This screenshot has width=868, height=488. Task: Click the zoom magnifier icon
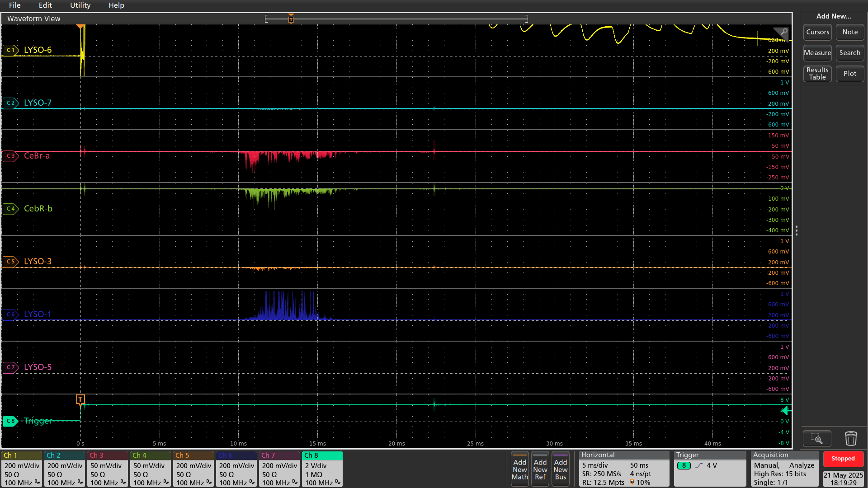click(817, 438)
